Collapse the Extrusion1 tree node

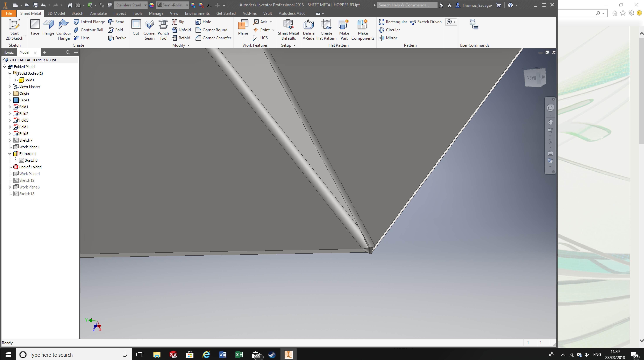(x=10, y=154)
